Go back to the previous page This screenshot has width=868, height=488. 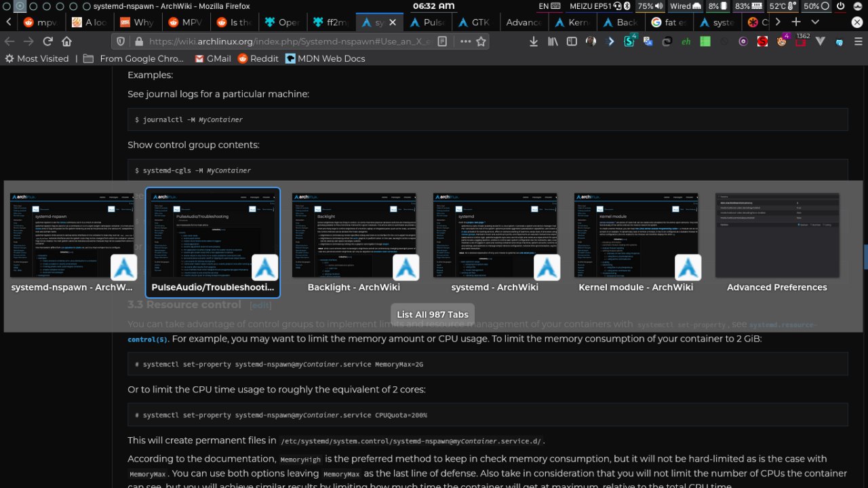point(9,41)
